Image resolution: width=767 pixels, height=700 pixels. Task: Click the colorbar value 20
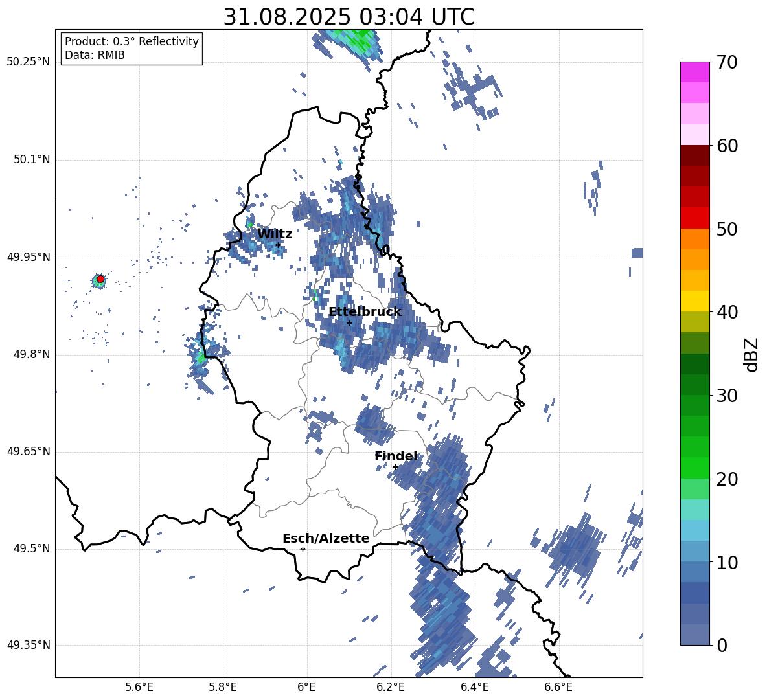coord(727,479)
